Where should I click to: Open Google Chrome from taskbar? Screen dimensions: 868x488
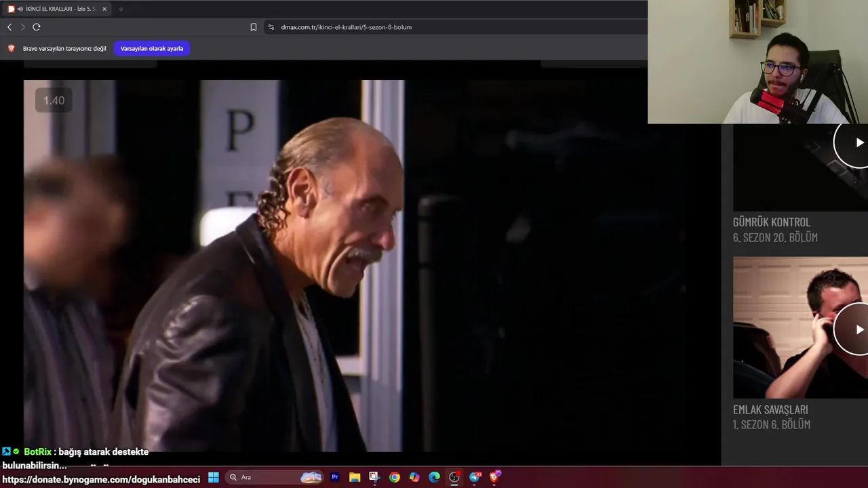click(x=395, y=477)
